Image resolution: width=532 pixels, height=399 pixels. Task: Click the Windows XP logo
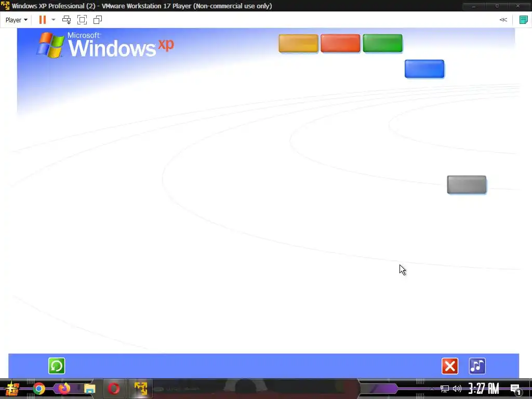[x=105, y=45]
